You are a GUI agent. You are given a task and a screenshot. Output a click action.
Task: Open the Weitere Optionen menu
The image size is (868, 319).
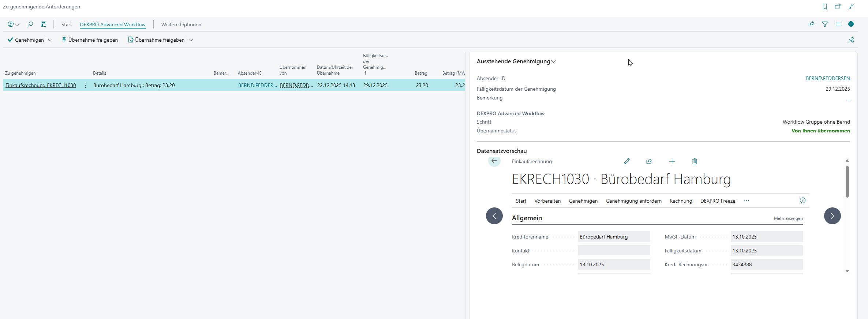[181, 25]
